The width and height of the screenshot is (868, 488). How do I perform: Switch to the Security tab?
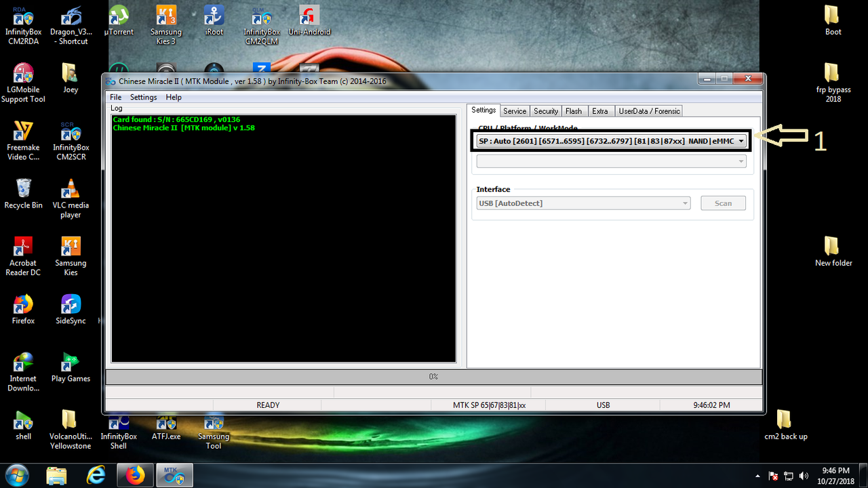click(x=546, y=111)
